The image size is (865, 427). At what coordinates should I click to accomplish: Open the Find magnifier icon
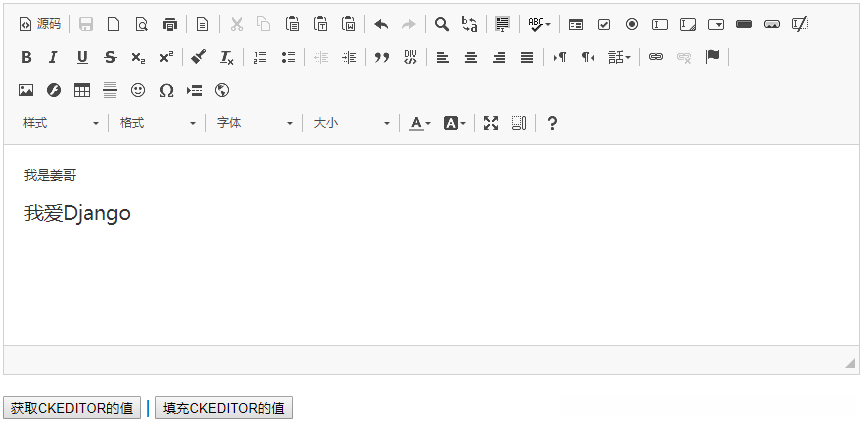(x=442, y=24)
